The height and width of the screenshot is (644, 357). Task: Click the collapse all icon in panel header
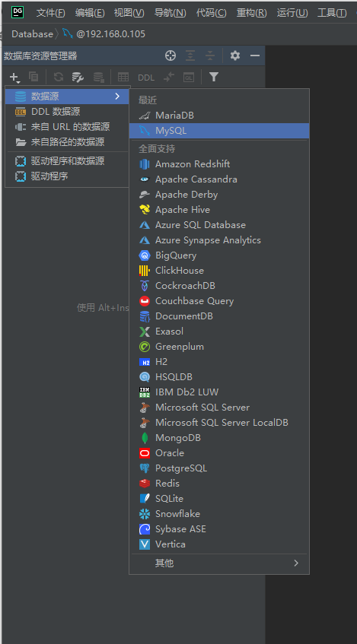click(210, 56)
